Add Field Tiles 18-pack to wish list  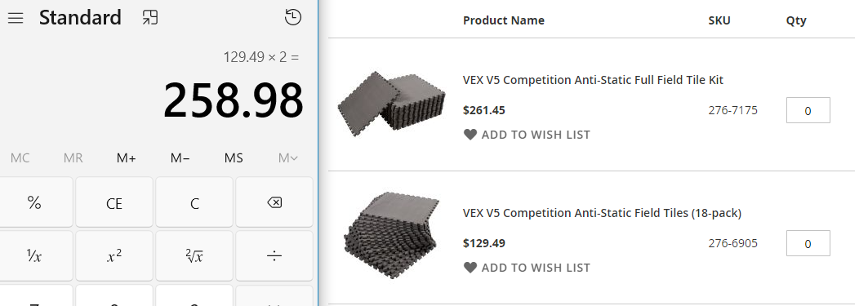tap(527, 268)
